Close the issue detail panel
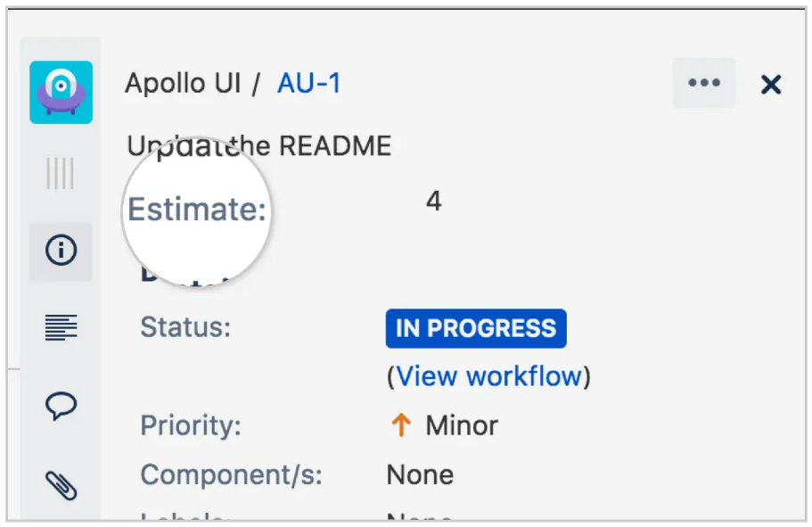The image size is (812, 527). coord(771,85)
